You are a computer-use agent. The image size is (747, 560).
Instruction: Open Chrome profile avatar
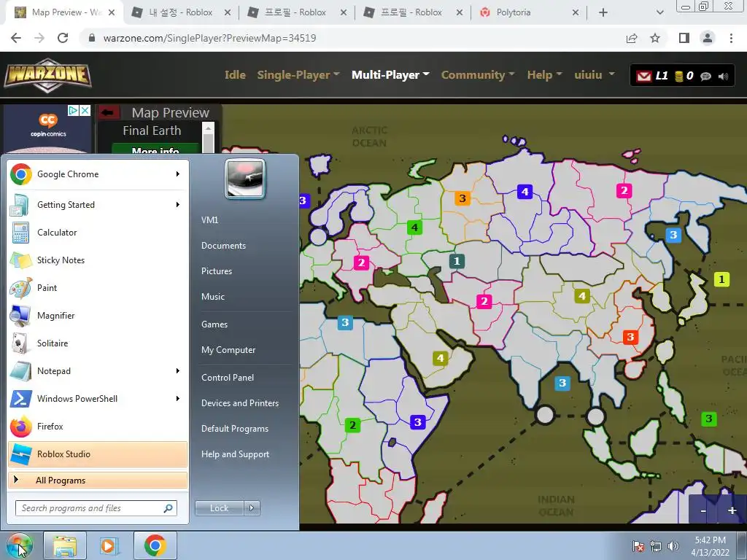coord(708,38)
